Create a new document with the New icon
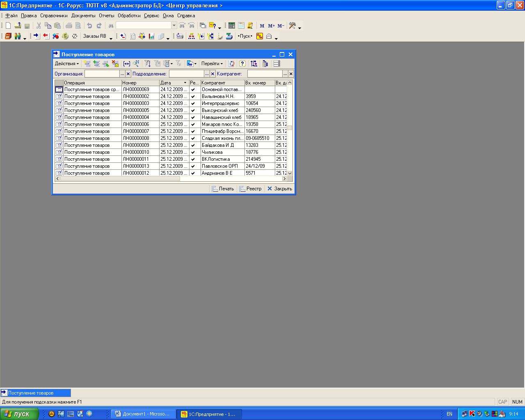This screenshot has width=525, height=420. pos(8,25)
